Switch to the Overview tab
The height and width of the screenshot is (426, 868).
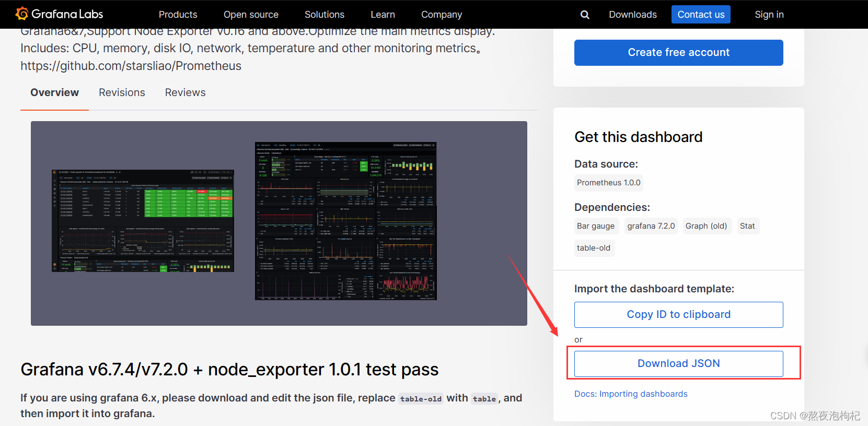[54, 92]
